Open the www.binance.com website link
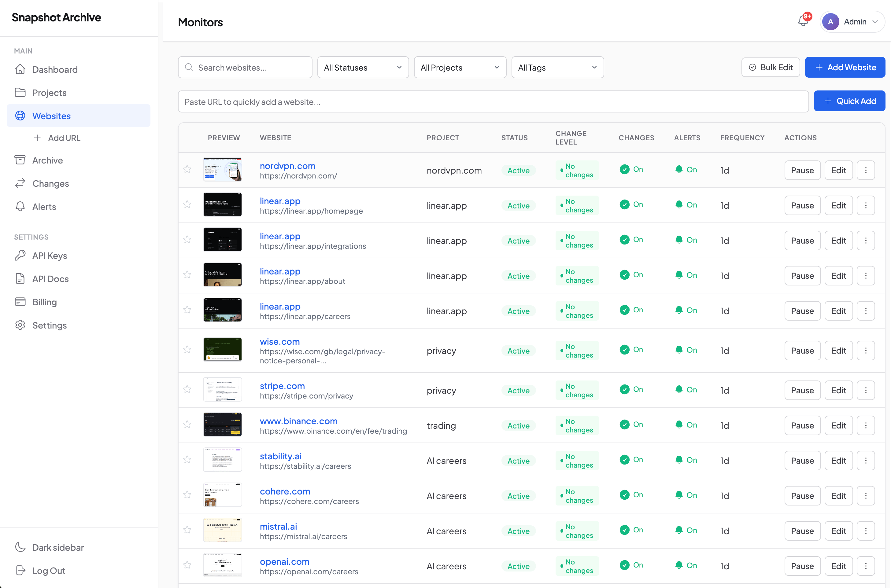 tap(299, 421)
